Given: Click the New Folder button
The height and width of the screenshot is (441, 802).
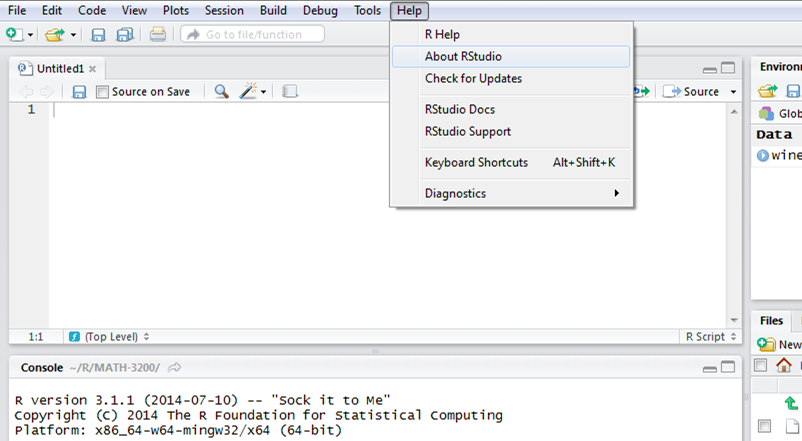Looking at the screenshot, I should tap(779, 344).
